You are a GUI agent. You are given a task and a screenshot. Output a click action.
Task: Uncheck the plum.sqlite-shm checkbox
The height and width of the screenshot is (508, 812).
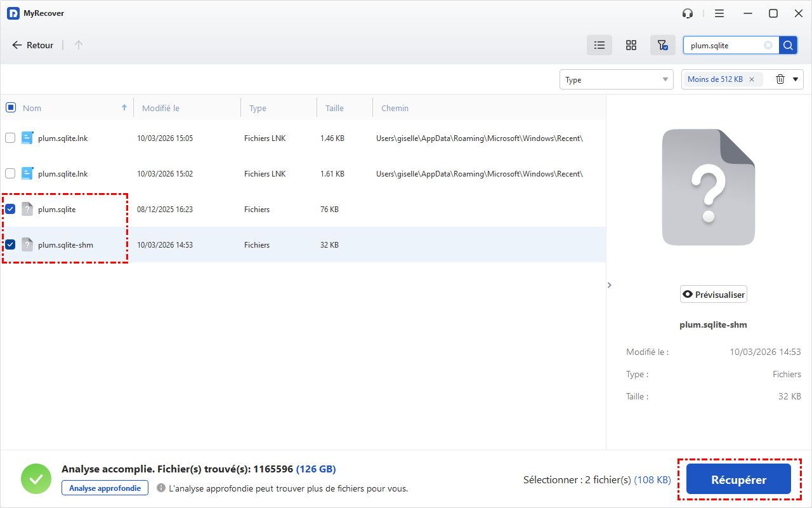pos(10,244)
